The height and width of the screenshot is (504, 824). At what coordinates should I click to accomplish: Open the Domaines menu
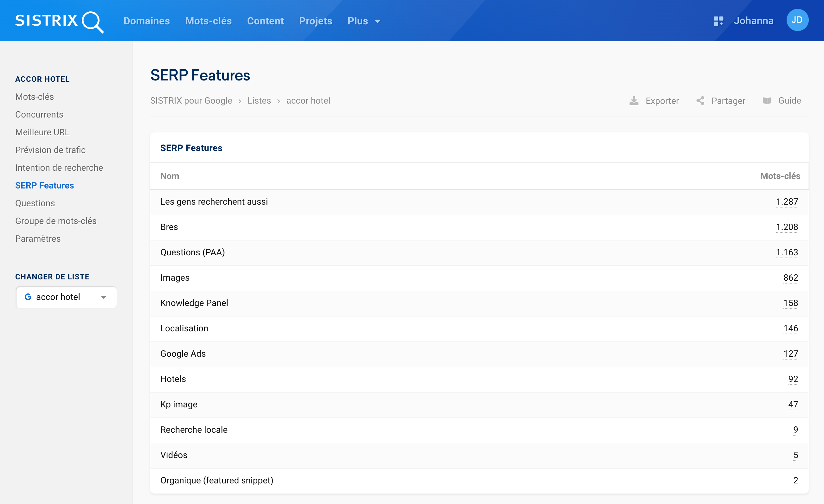pos(146,21)
